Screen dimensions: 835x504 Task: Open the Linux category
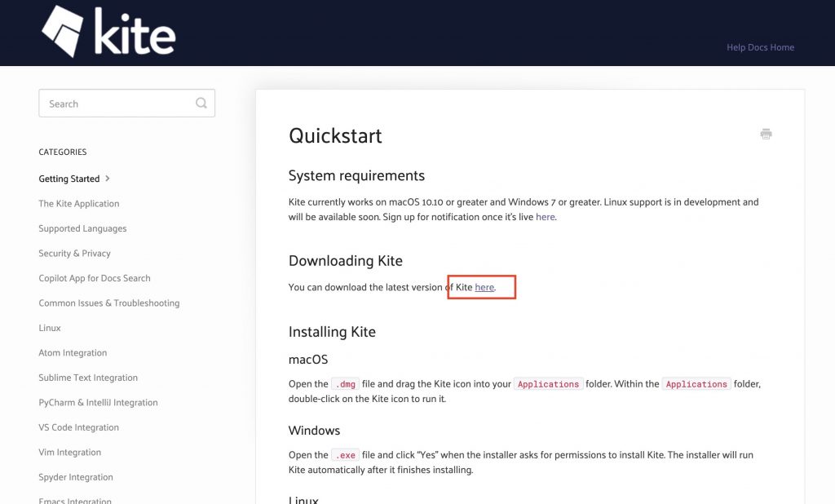tap(50, 328)
